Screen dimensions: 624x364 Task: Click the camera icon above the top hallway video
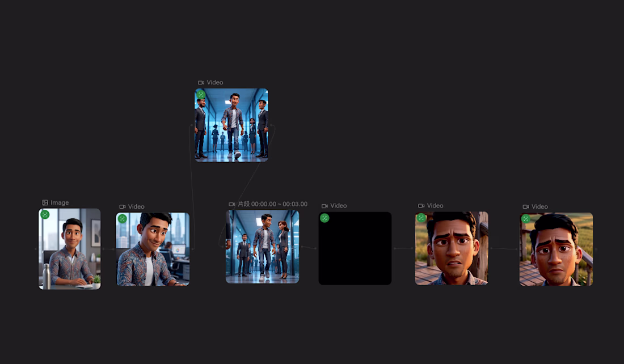point(201,82)
